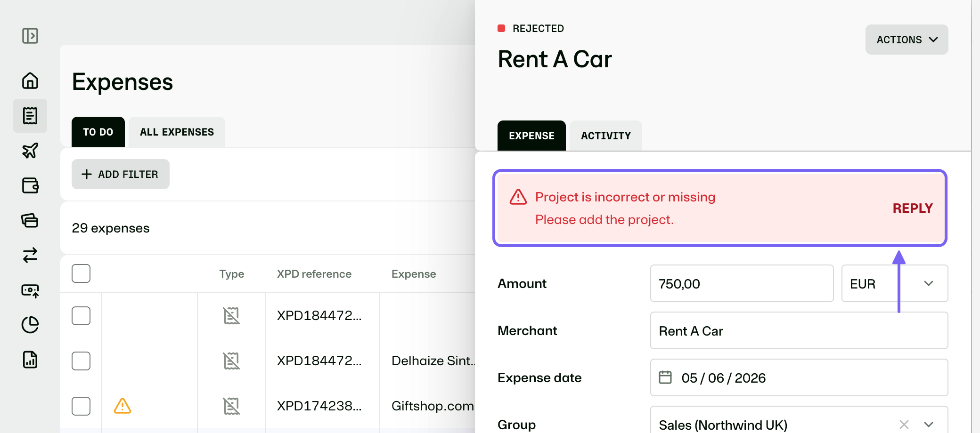Click the calendar icon in Expense date
Viewport: 980px width, 433px height.
pos(665,377)
